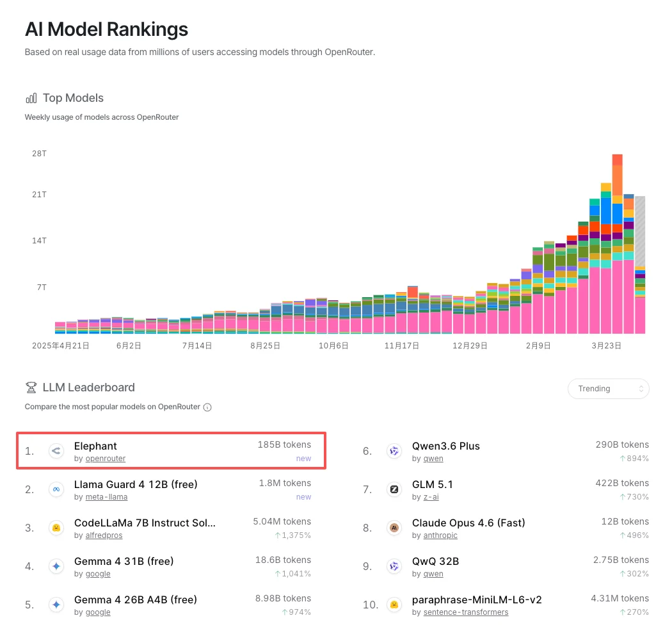This screenshot has width=672, height=636.
Task: Click the Gemma 4 31B Google icon
Action: click(56, 567)
